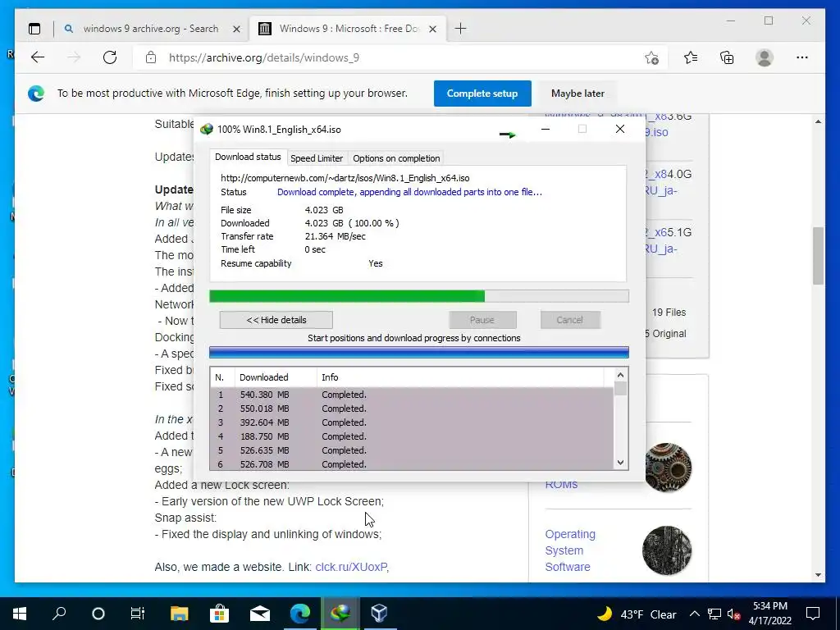The image size is (840, 630).
Task: Click the page scroll down arrow
Action: coord(818,575)
